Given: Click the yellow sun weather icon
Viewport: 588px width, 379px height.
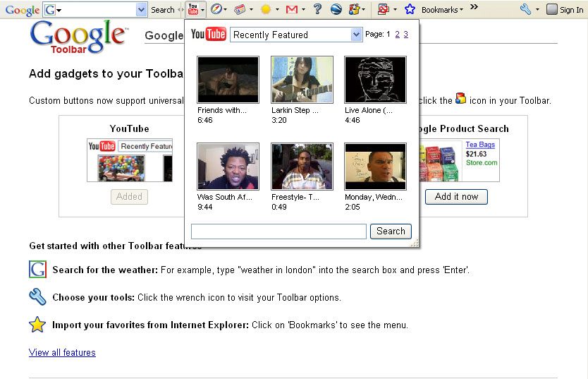Looking at the screenshot, I should click(x=266, y=9).
